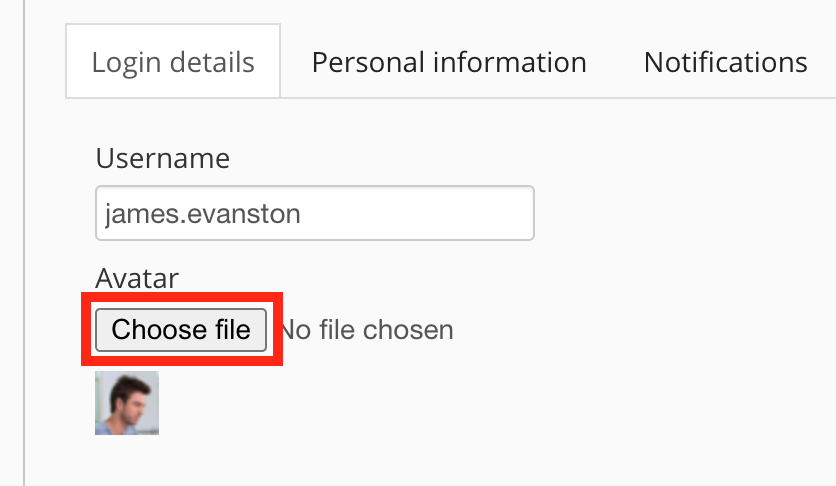The image size is (836, 486).
Task: Click the Choose file button
Action: (181, 330)
